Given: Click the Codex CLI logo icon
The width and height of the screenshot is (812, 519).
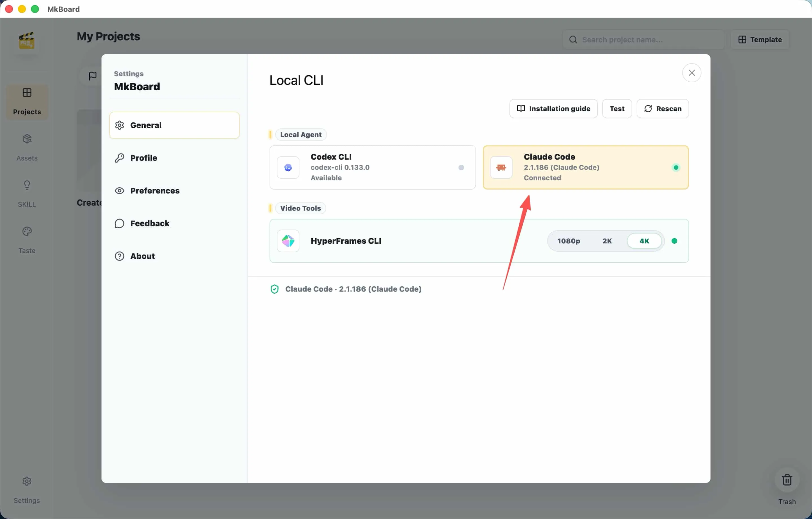Looking at the screenshot, I should [x=288, y=167].
